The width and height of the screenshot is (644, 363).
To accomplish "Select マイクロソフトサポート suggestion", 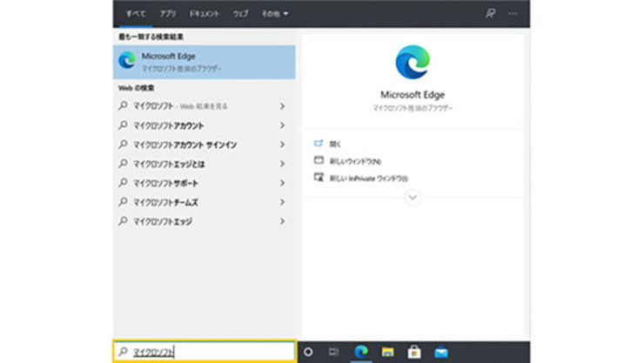I will [205, 183].
